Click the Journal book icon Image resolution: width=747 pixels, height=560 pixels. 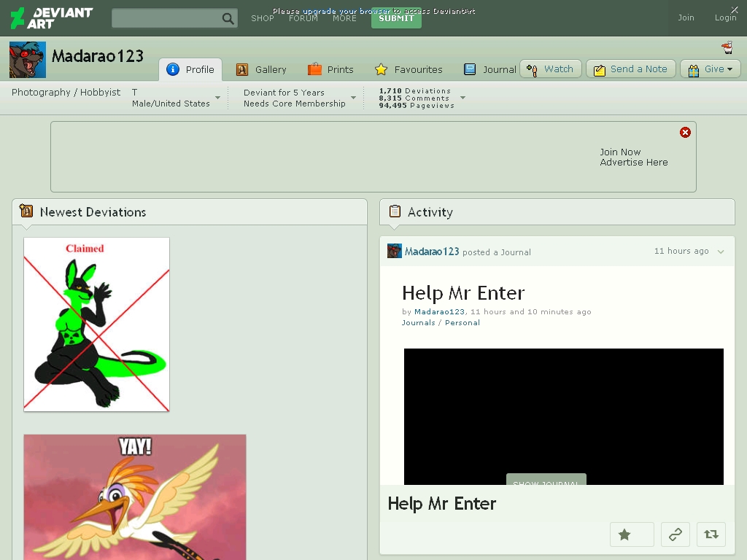[470, 69]
